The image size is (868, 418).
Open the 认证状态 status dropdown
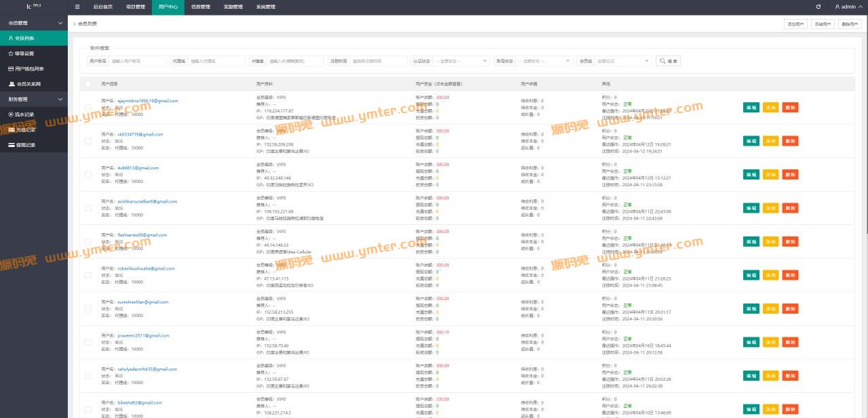[460, 61]
